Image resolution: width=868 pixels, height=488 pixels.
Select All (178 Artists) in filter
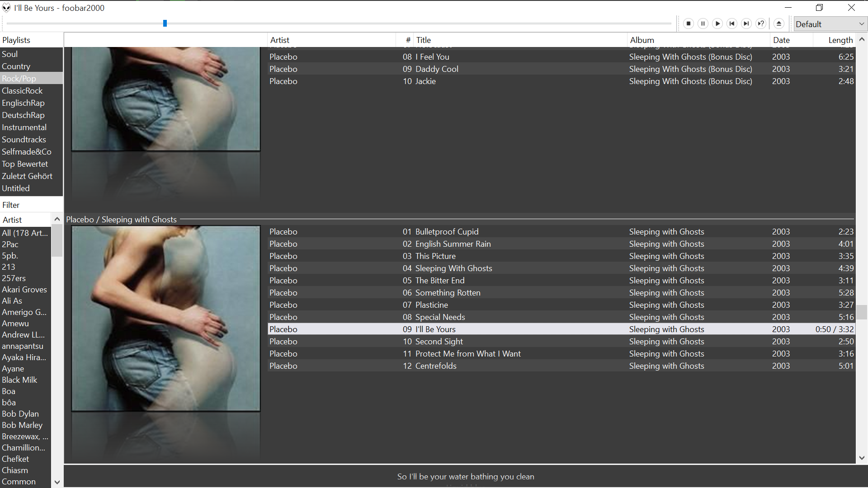click(25, 233)
